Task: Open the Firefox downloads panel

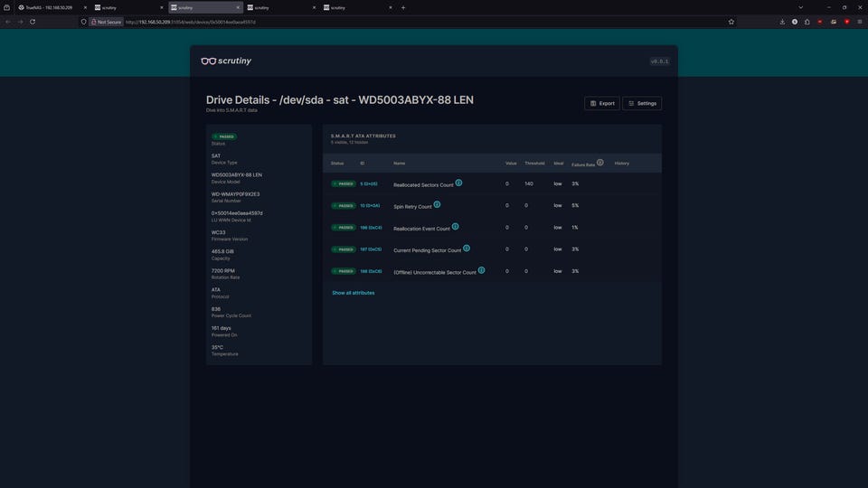Action: pyautogui.click(x=781, y=22)
